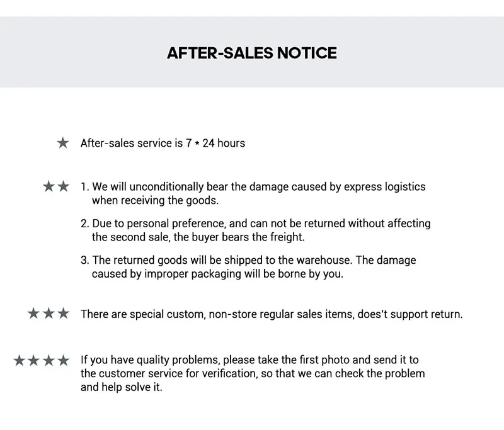
Task: Click the item 1 line about express logistics
Action: [x=253, y=186]
